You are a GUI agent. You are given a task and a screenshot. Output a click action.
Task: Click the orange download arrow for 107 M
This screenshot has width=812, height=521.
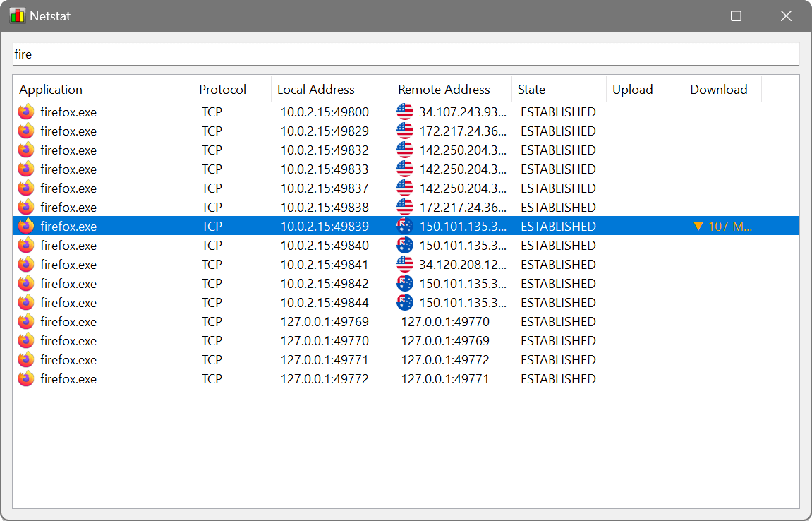pyautogui.click(x=698, y=226)
